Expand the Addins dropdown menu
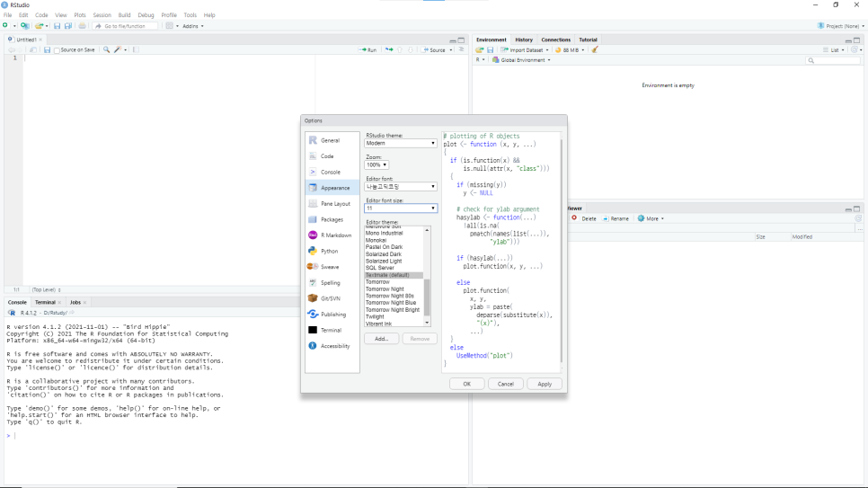The width and height of the screenshot is (868, 488). pyautogui.click(x=193, y=26)
